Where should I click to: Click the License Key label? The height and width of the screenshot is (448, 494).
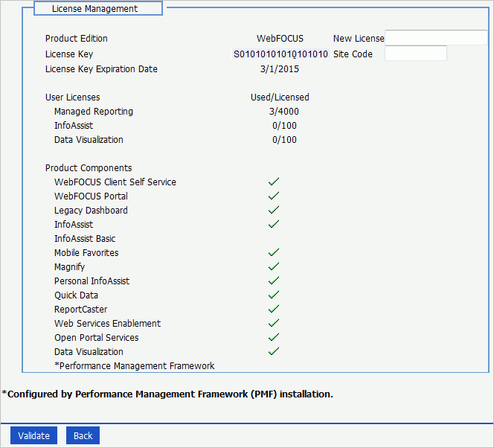[x=69, y=54]
